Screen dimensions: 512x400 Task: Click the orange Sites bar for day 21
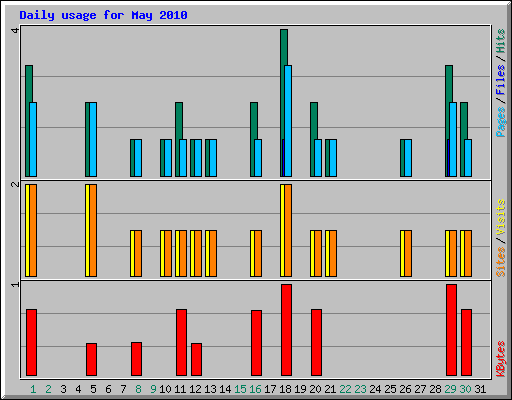[333, 253]
